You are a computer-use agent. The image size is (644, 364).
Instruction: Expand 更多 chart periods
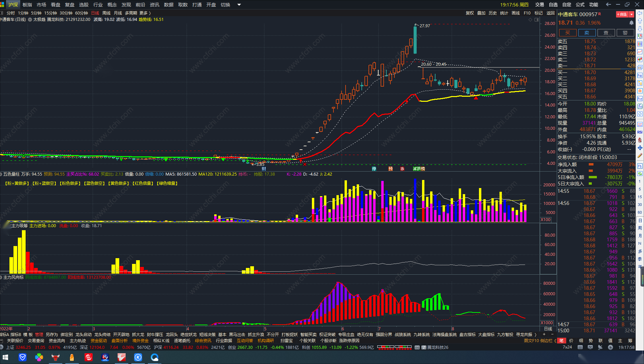[145, 13]
